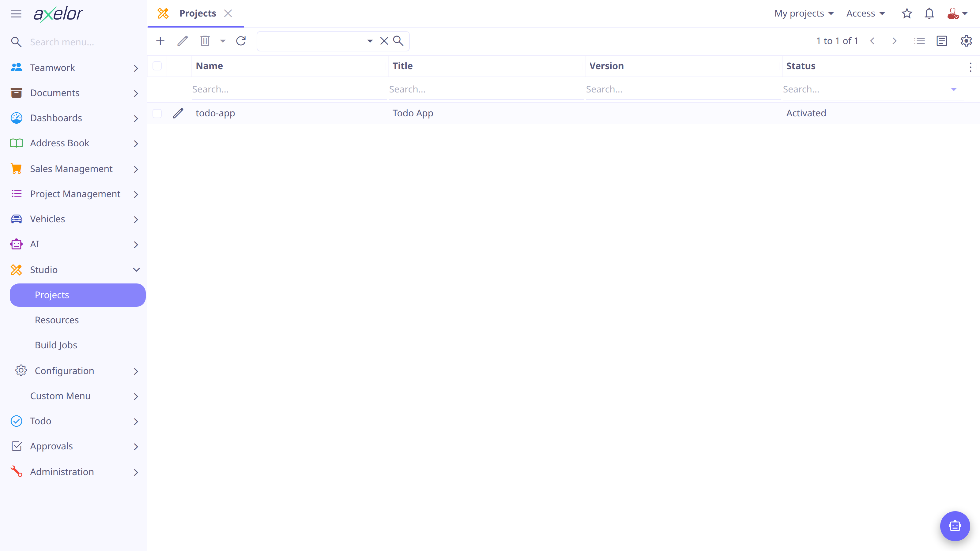Edit the todo-app row with pencil
This screenshot has height=551, width=980.
point(178,113)
